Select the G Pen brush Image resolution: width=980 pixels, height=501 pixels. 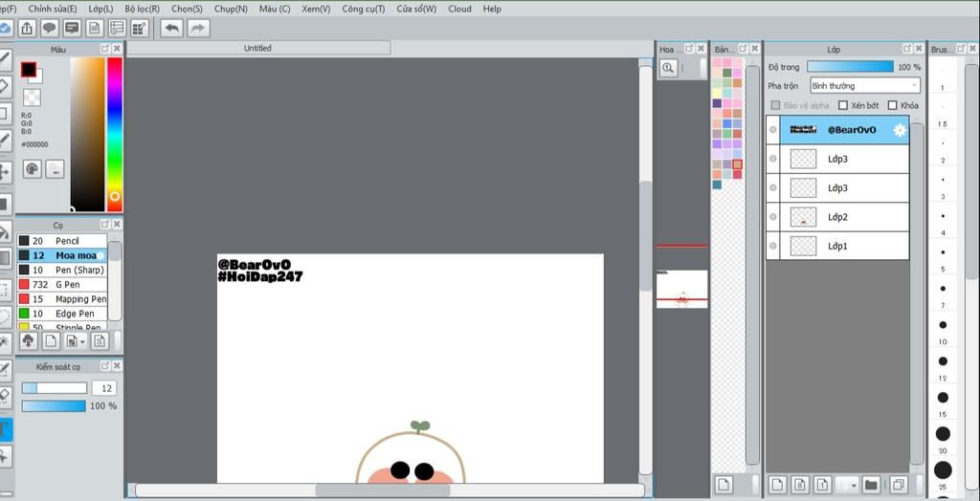click(62, 284)
